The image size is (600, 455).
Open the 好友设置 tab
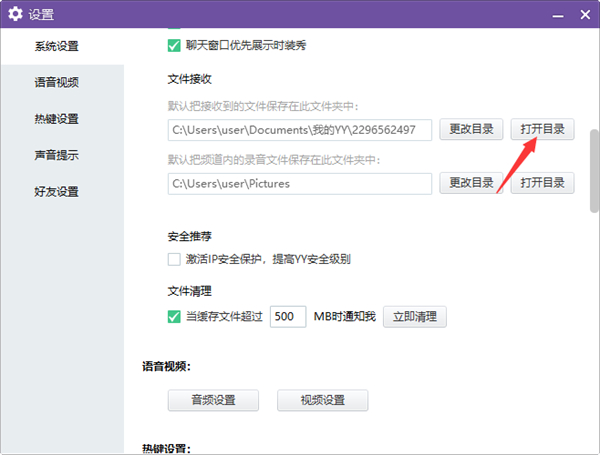click(57, 191)
